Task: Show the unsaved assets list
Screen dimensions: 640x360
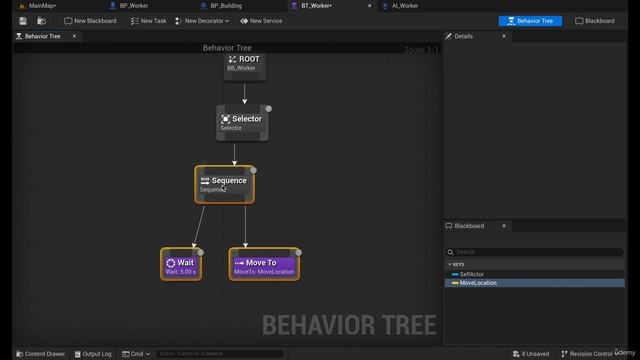Action: pyautogui.click(x=531, y=354)
